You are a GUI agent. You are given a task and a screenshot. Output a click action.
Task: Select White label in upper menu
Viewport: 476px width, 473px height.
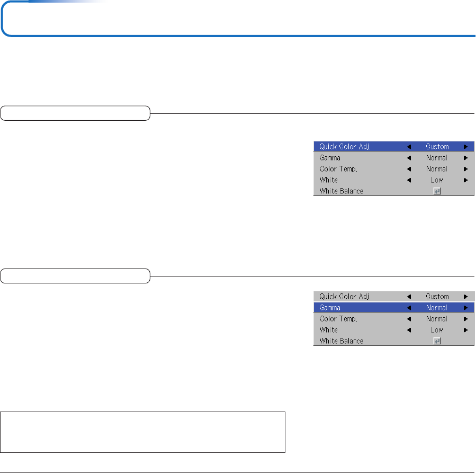pos(328,180)
